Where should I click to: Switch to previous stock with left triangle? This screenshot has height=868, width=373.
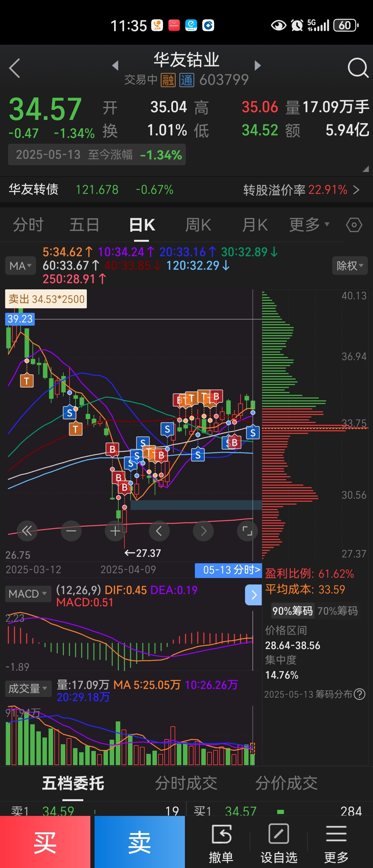[115, 65]
